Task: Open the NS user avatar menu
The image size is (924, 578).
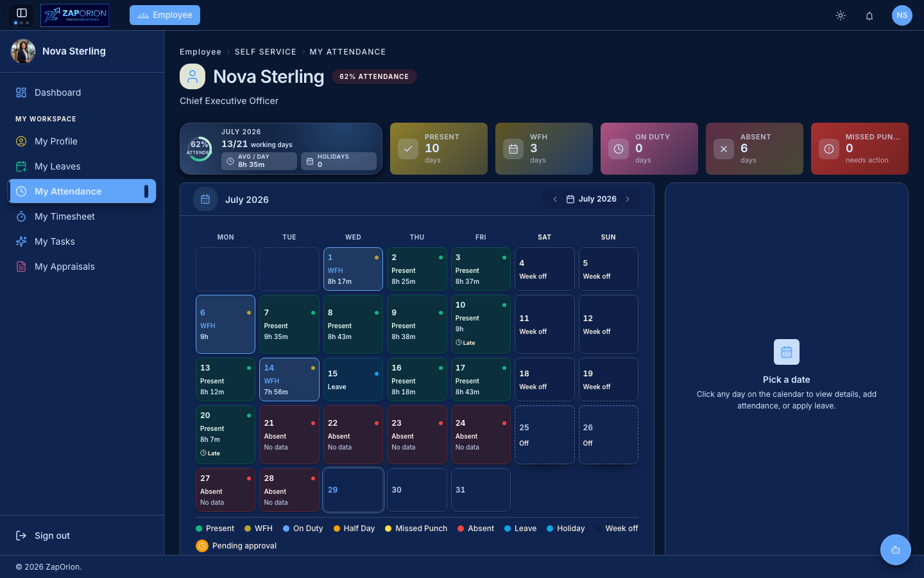Action: coord(902,15)
